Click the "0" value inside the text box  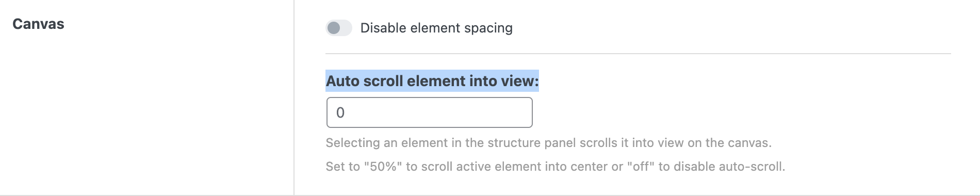click(x=340, y=112)
